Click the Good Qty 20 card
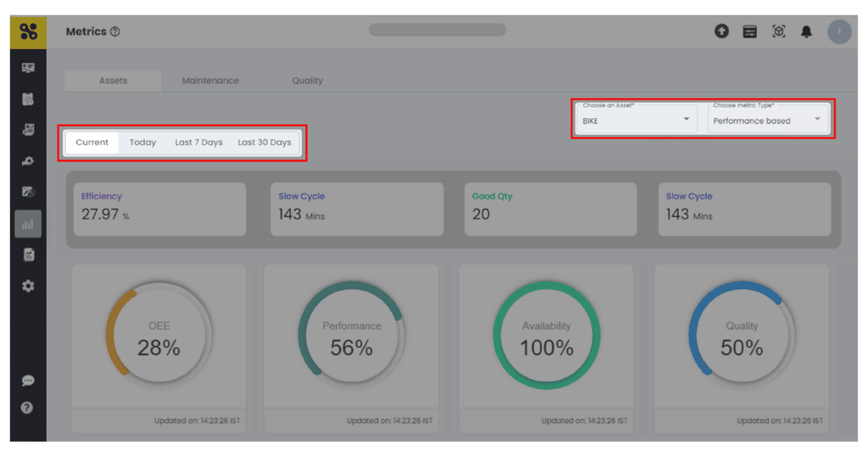Screen dimensions: 868x458 tap(551, 209)
